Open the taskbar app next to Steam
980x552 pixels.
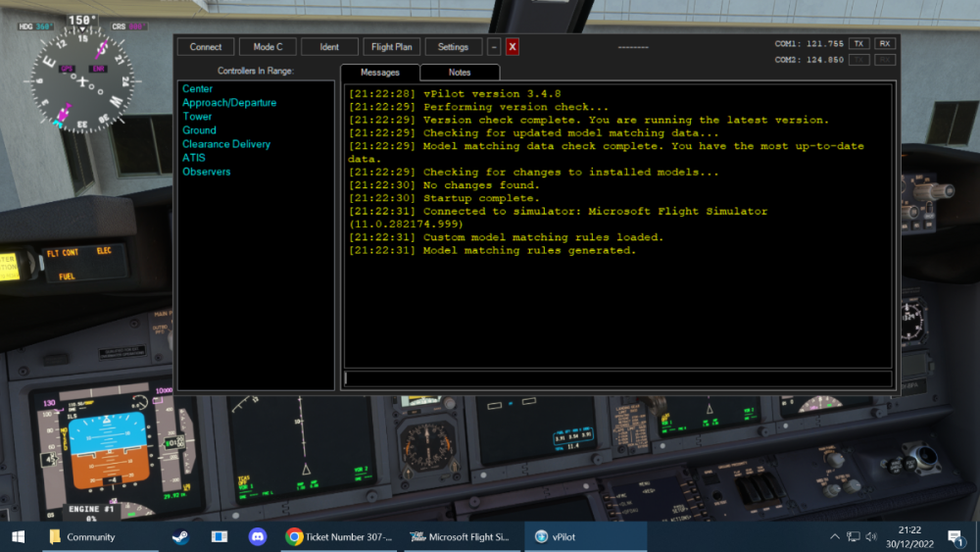click(220, 537)
